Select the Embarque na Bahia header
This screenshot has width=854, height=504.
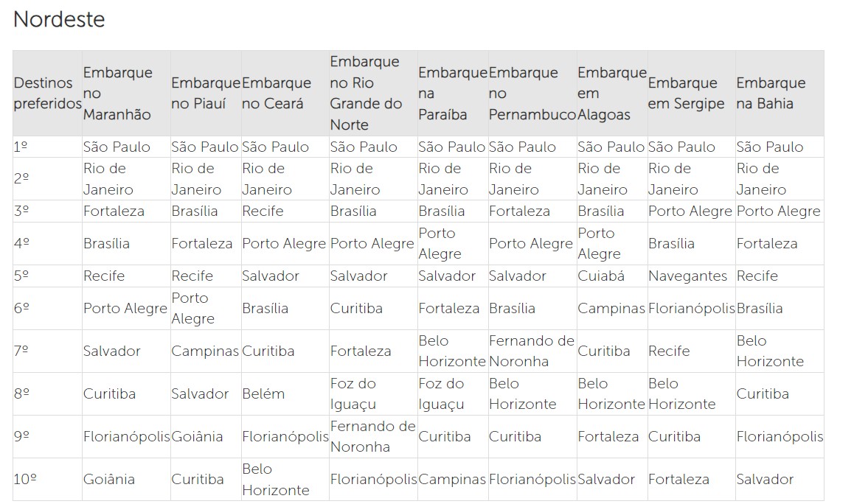click(780, 93)
